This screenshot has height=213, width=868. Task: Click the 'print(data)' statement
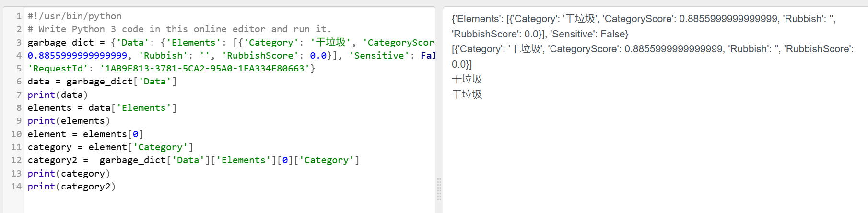pyautogui.click(x=58, y=95)
